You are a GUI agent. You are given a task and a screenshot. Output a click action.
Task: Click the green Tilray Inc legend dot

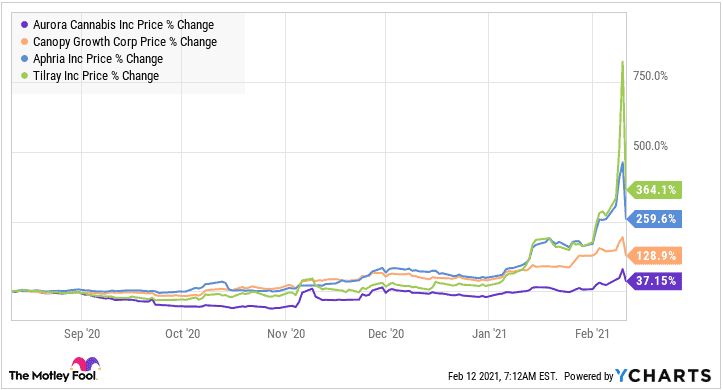24,76
